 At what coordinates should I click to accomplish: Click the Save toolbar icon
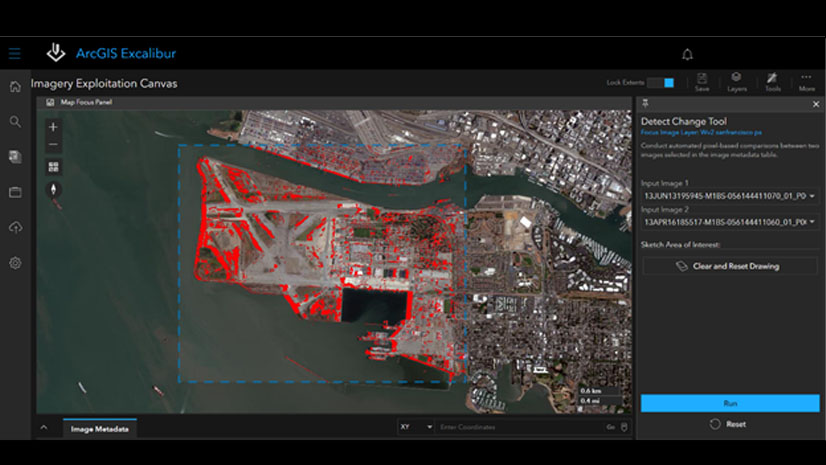coord(702,82)
